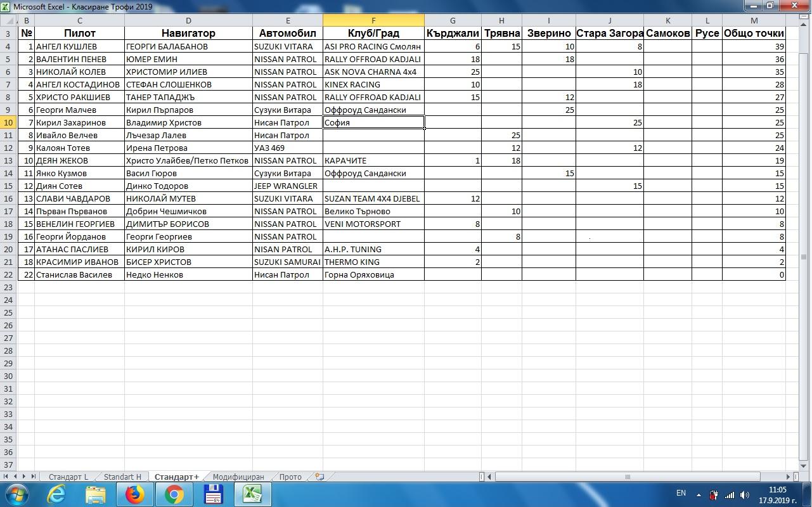
Task: Jump to the first sheet tab with the arrow
Action: click(6, 477)
